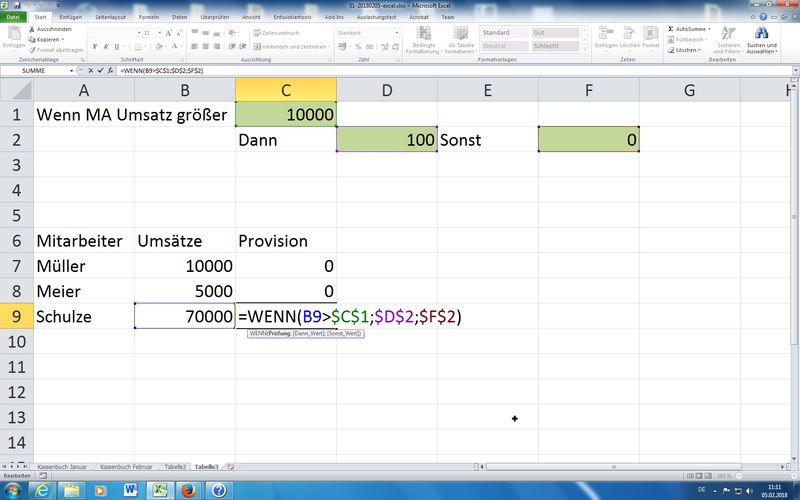This screenshot has width=800, height=500.
Task: Switch to the Einfügen ribbon tab
Action: (x=71, y=17)
